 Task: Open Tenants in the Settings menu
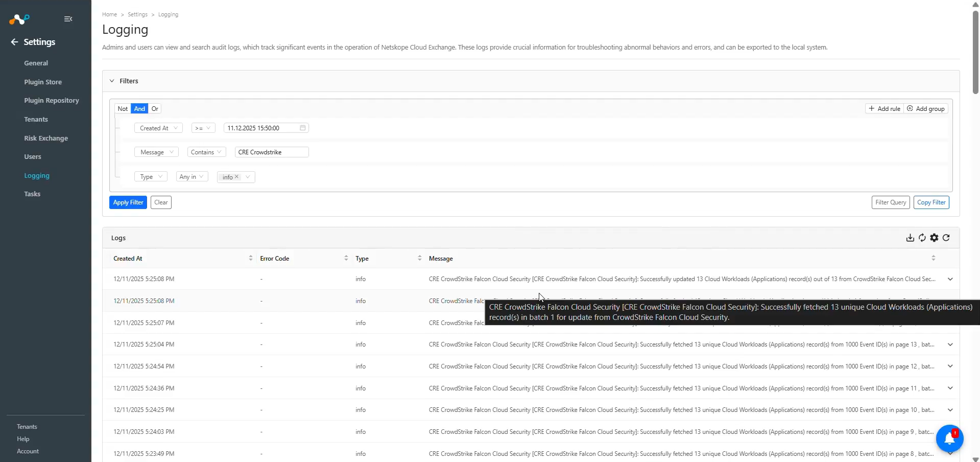coord(36,119)
